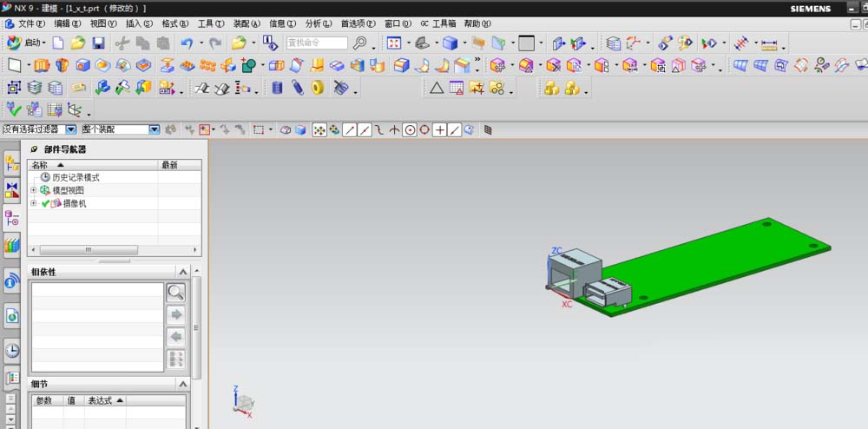The width and height of the screenshot is (868, 429).
Task: Click the dependencies search magnifier button
Action: coord(176,293)
